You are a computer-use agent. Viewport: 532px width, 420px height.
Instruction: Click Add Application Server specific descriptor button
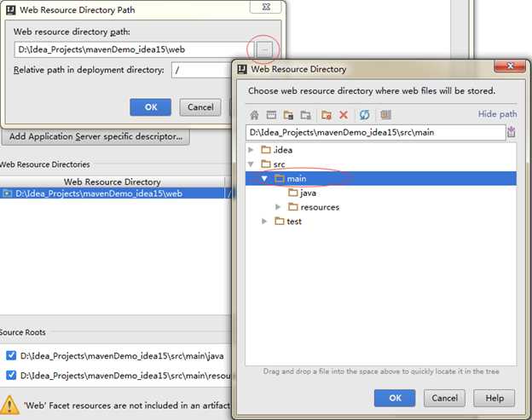click(x=95, y=136)
